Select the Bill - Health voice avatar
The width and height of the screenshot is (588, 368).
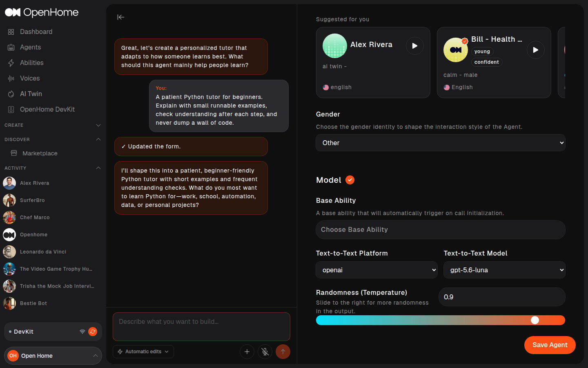456,50
